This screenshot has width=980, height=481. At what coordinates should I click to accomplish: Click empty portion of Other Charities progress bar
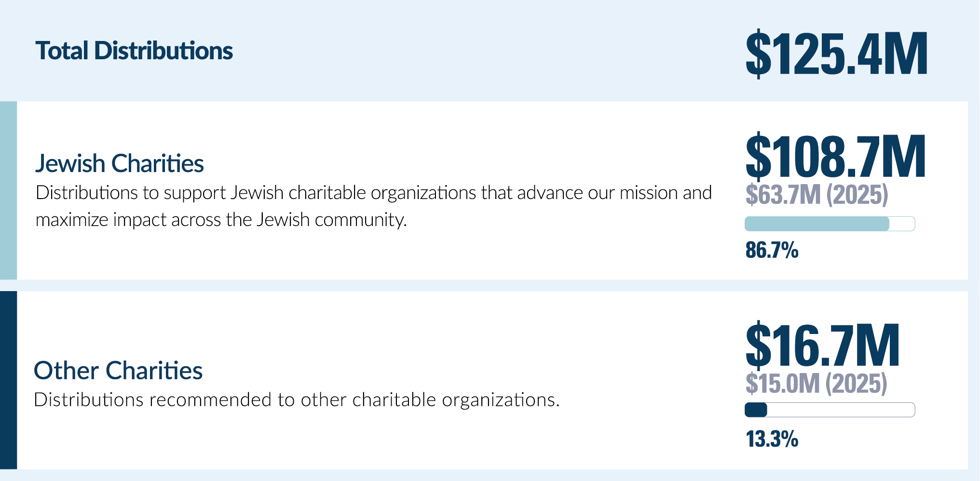tap(841, 410)
